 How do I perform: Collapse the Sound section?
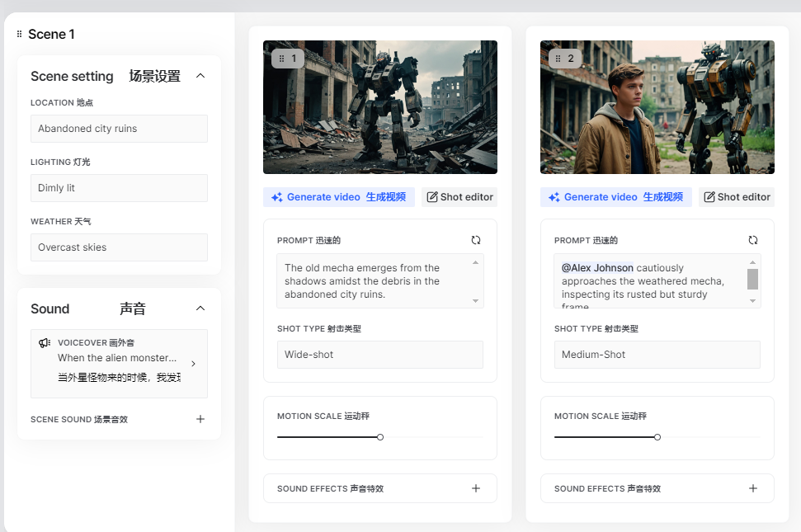200,308
